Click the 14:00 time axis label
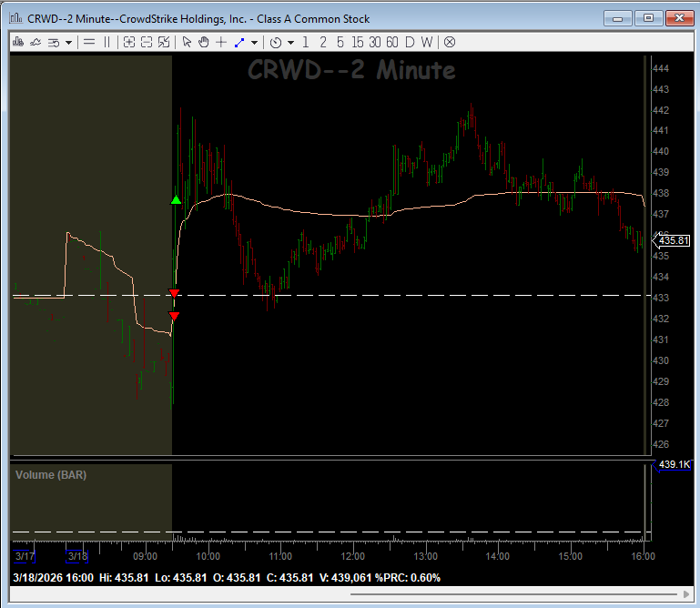 497,556
